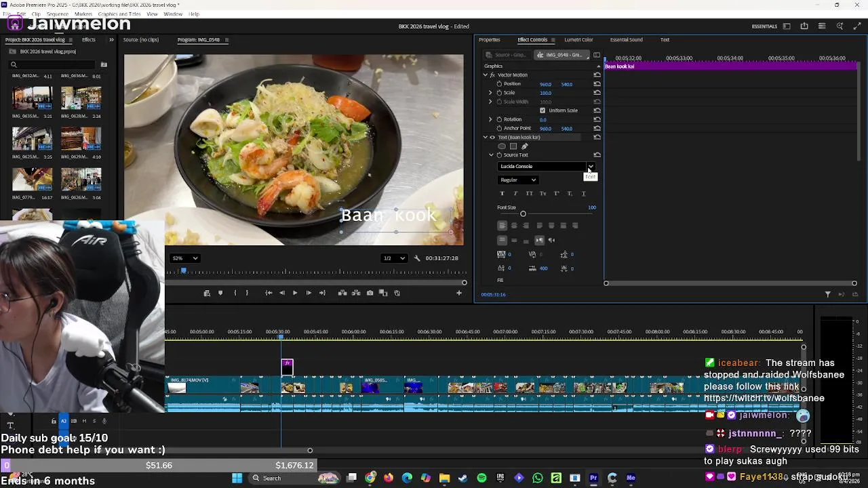868x488 pixels.
Task: Open the 52% zoom level dropdown
Action: pos(185,258)
